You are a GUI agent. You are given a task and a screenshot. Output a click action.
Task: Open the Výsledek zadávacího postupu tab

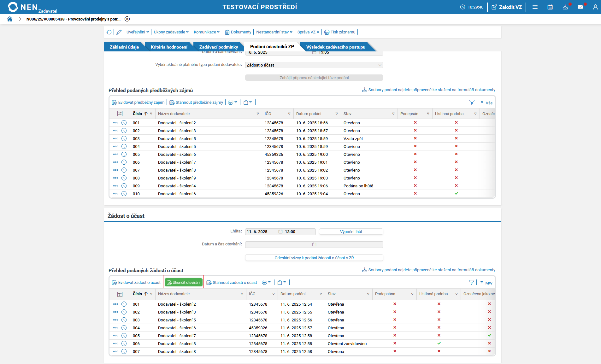click(x=336, y=47)
